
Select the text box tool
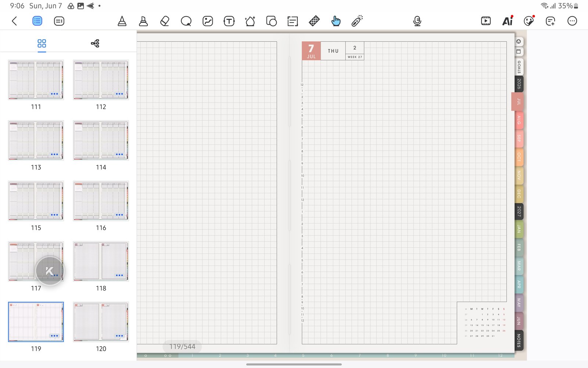(229, 21)
